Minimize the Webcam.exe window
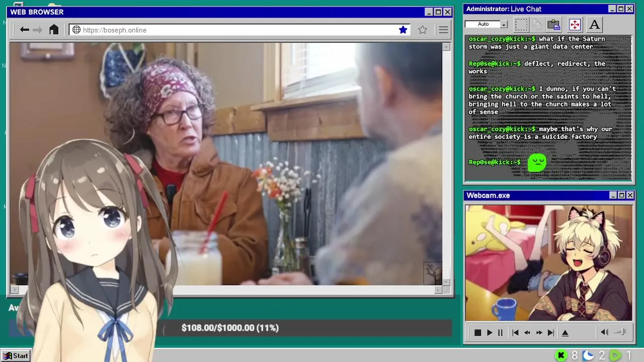The image size is (644, 362). coord(613,195)
